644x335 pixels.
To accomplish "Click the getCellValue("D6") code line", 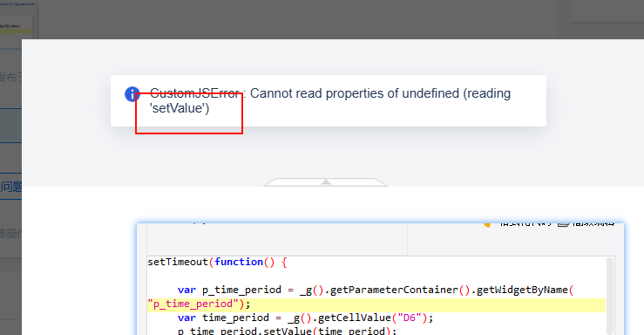I will 305,318.
